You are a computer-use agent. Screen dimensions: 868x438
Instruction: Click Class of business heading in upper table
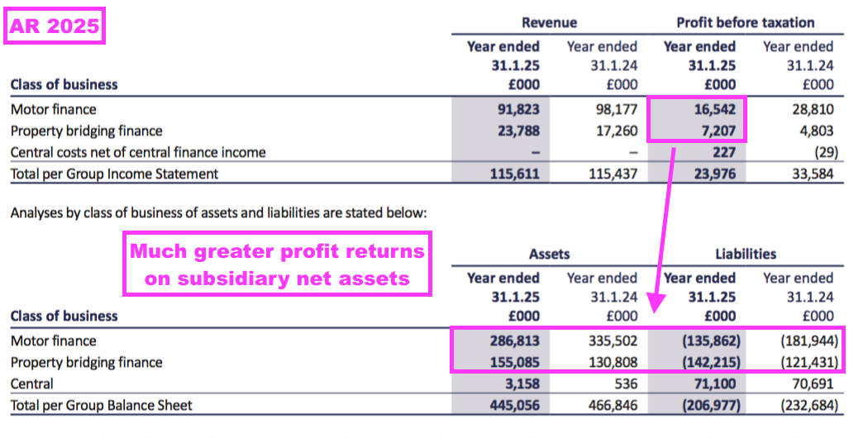click(x=64, y=85)
